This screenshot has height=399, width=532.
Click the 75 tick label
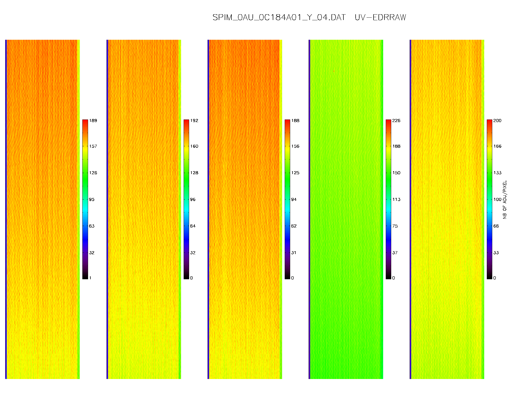point(395,226)
